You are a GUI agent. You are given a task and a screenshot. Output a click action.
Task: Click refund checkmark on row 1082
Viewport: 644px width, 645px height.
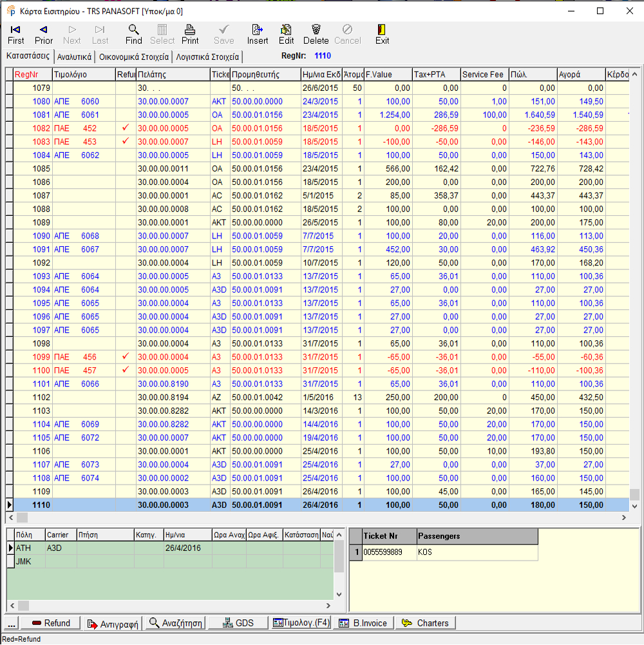point(126,128)
